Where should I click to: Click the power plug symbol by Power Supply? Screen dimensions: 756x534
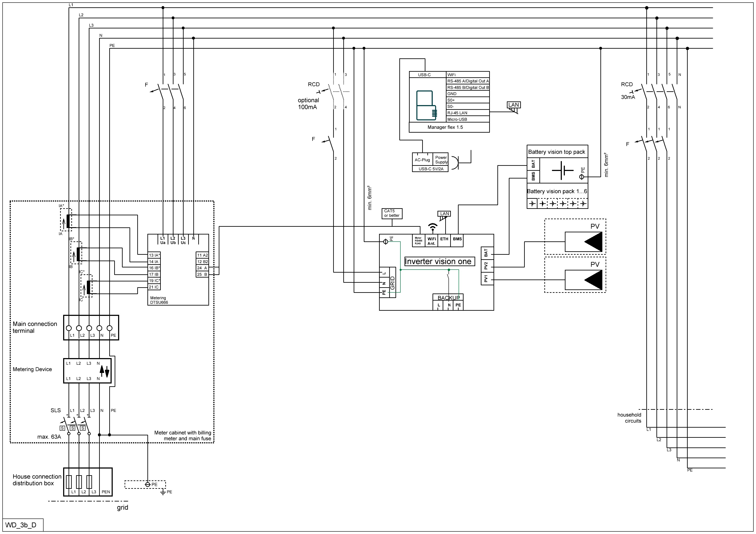(x=455, y=163)
